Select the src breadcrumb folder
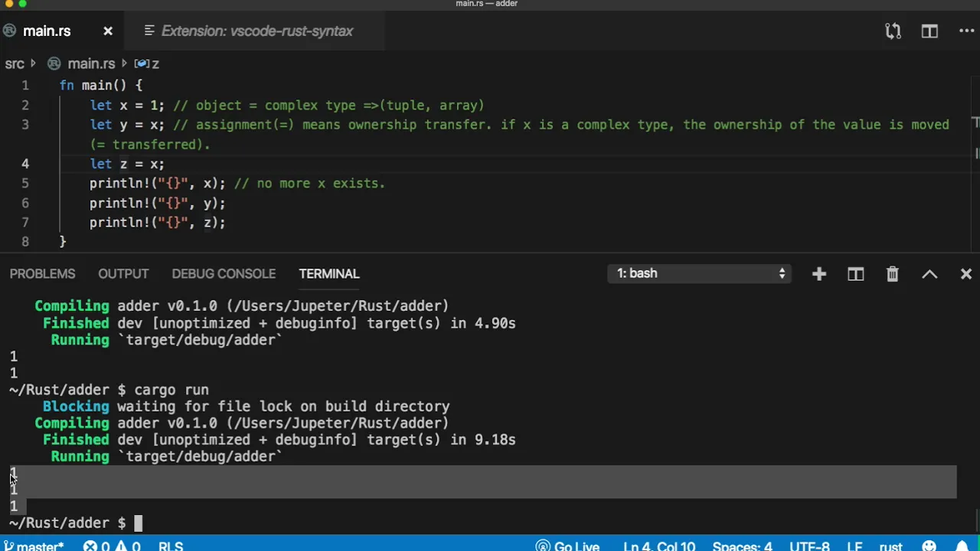This screenshot has height=551, width=980. point(15,64)
